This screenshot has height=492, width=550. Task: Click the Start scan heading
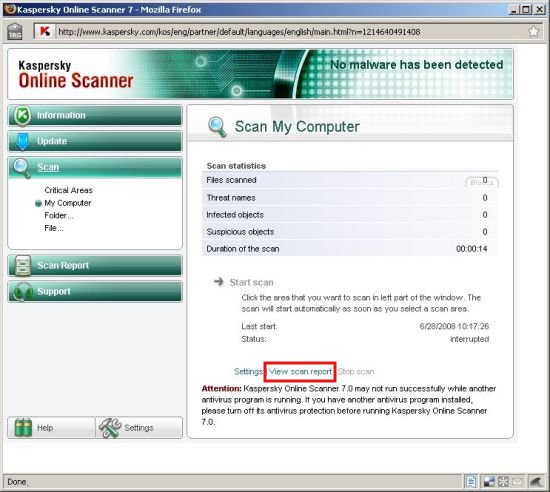tap(251, 282)
